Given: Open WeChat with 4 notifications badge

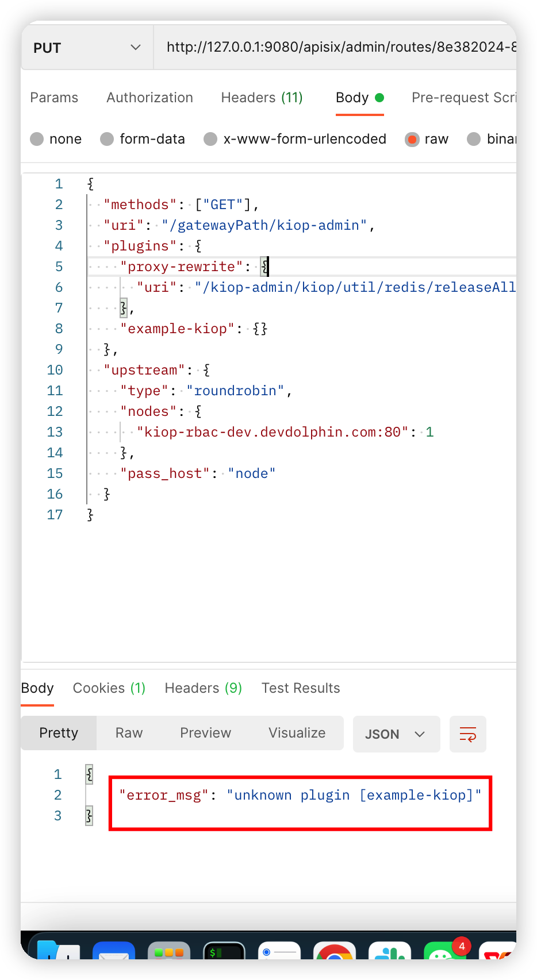Looking at the screenshot, I should 446,951.
